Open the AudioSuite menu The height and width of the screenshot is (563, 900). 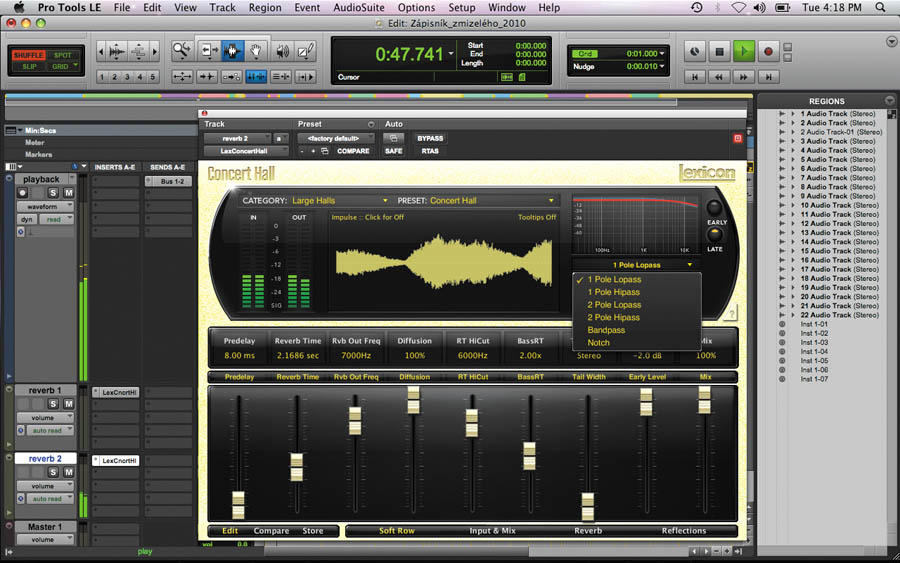click(x=358, y=7)
